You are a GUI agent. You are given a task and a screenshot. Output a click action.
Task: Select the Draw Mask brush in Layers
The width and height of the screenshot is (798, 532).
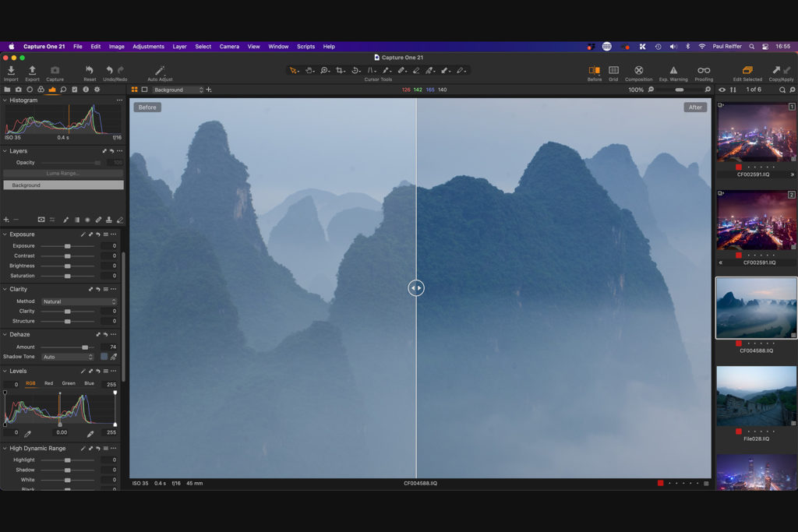pyautogui.click(x=65, y=220)
